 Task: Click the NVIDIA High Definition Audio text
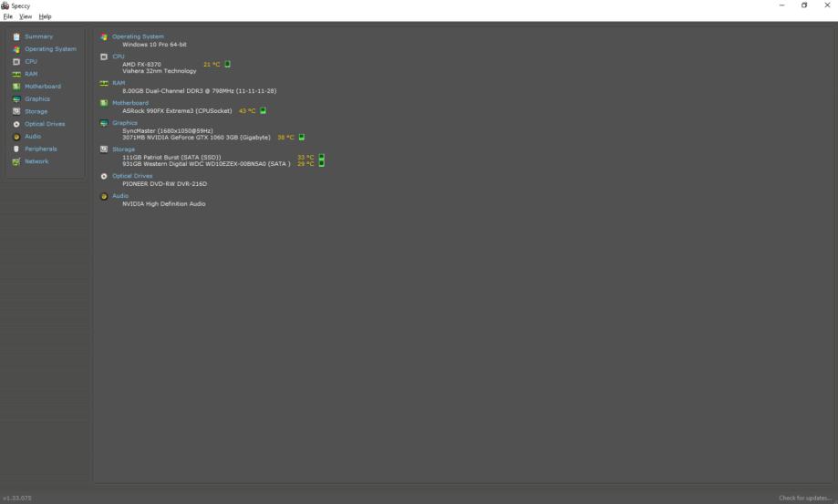tap(163, 204)
